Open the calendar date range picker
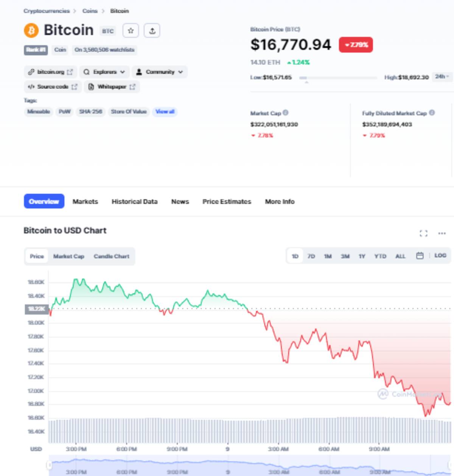 point(420,256)
